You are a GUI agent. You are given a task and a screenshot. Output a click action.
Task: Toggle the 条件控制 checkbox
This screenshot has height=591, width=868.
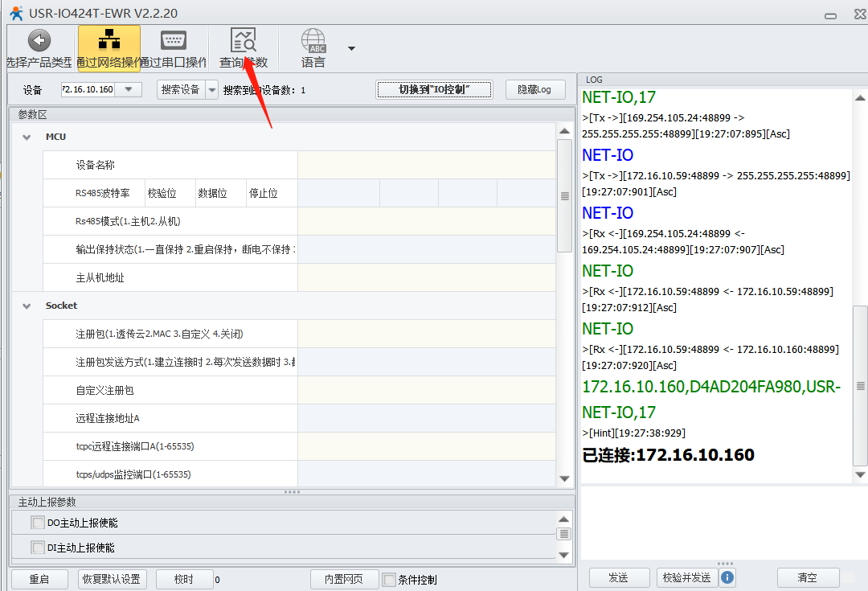point(389,580)
